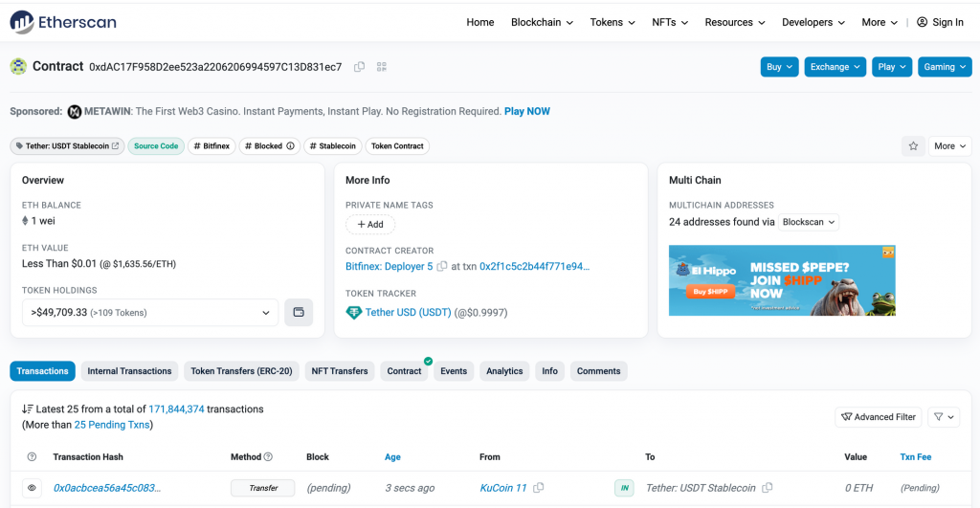
Task: View the 25 Pending Txns link
Action: coord(112,425)
